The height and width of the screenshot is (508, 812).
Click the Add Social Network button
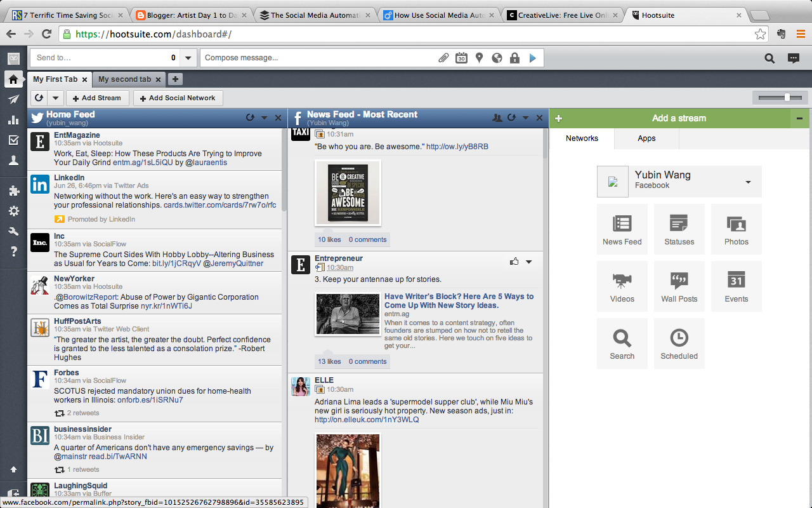178,98
